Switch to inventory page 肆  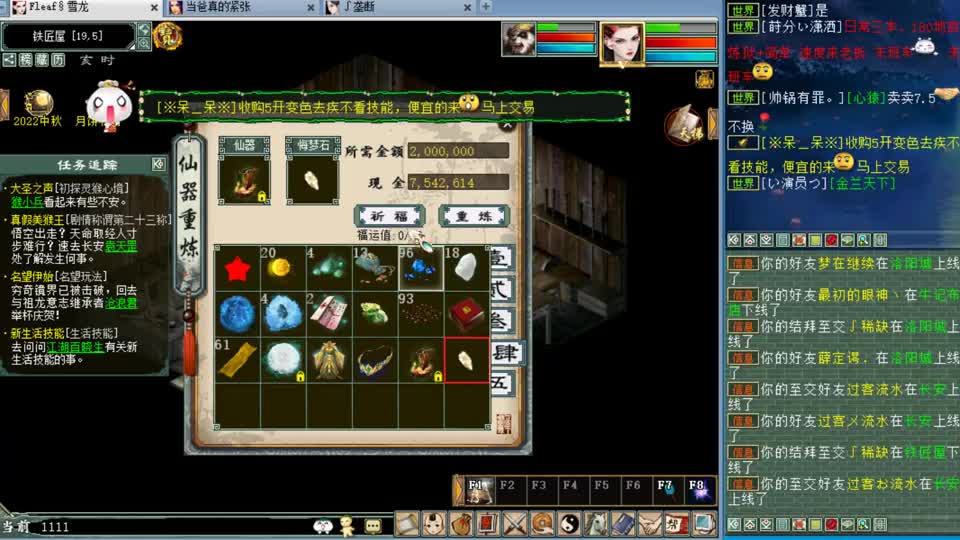click(503, 353)
